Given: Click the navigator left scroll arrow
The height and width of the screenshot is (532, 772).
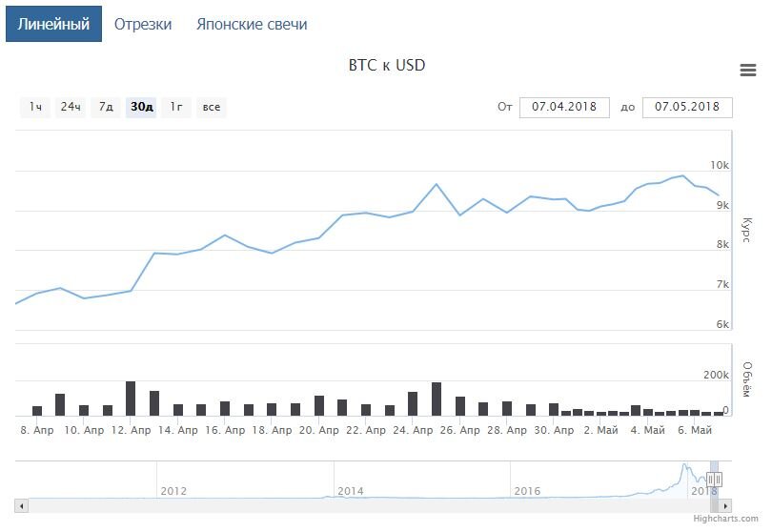Looking at the screenshot, I should point(22,505).
